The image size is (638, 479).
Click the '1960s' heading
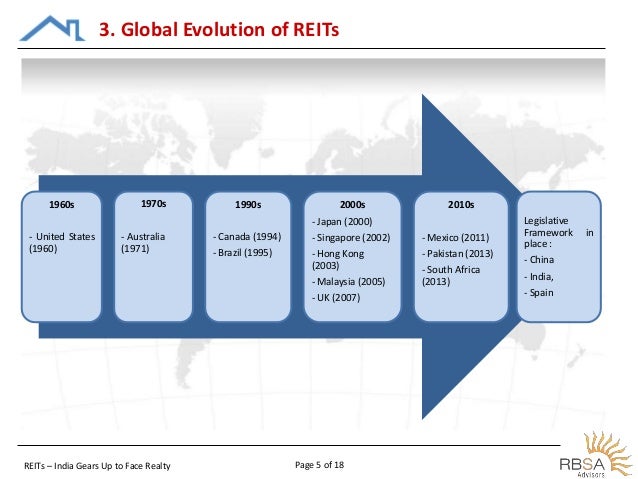coord(61,204)
